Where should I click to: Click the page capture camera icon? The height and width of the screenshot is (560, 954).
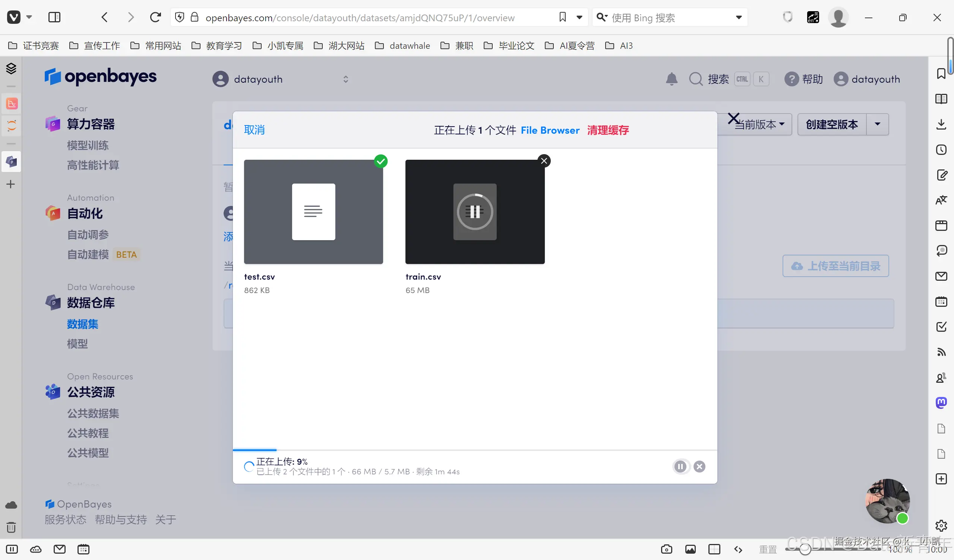coord(666,549)
